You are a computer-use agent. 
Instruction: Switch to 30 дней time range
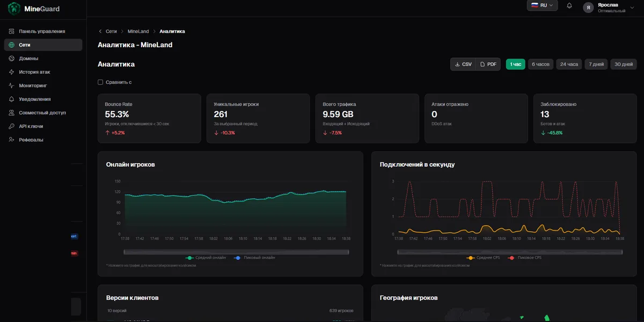click(x=624, y=64)
